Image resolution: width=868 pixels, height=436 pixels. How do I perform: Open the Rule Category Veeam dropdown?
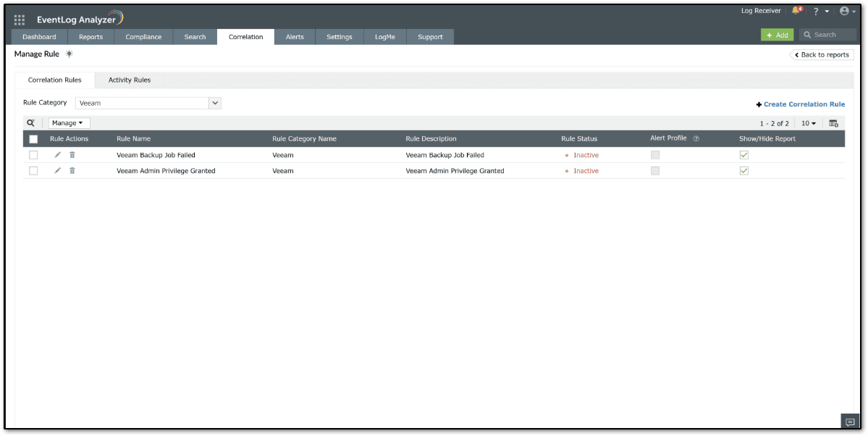pos(148,103)
